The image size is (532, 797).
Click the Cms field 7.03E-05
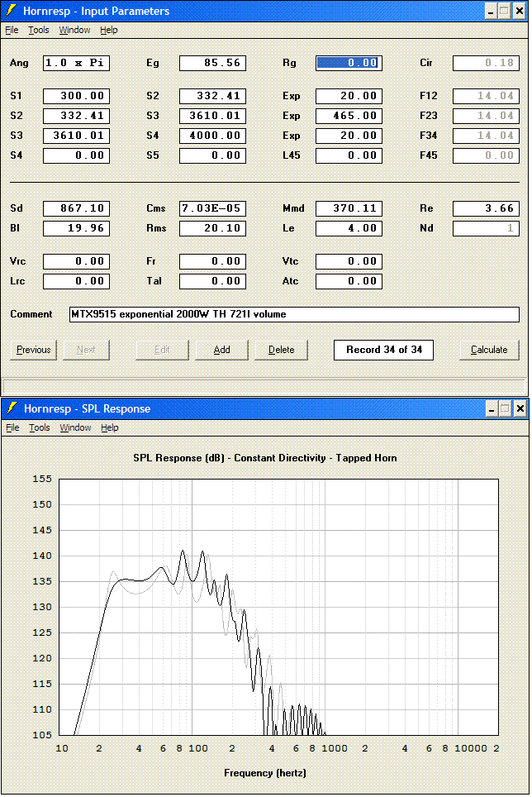coord(212,208)
